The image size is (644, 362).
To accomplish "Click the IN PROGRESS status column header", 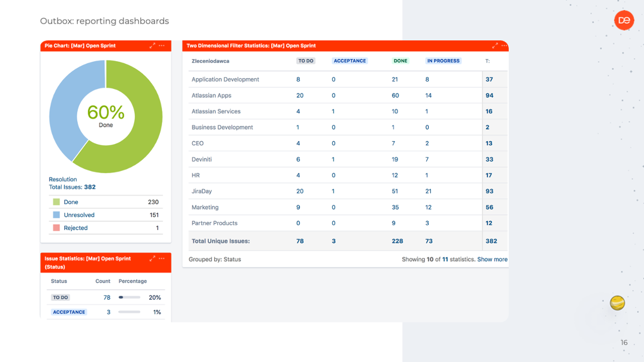I will click(x=443, y=61).
